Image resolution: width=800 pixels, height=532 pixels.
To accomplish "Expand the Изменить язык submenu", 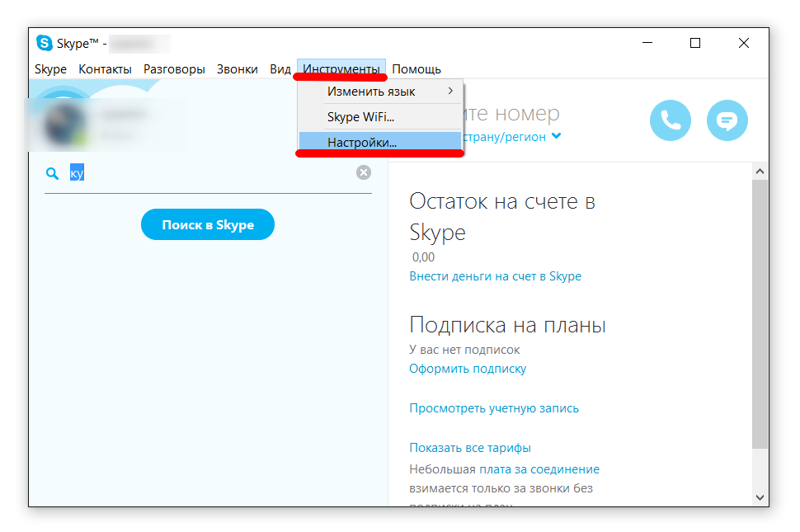I will pyautogui.click(x=380, y=91).
